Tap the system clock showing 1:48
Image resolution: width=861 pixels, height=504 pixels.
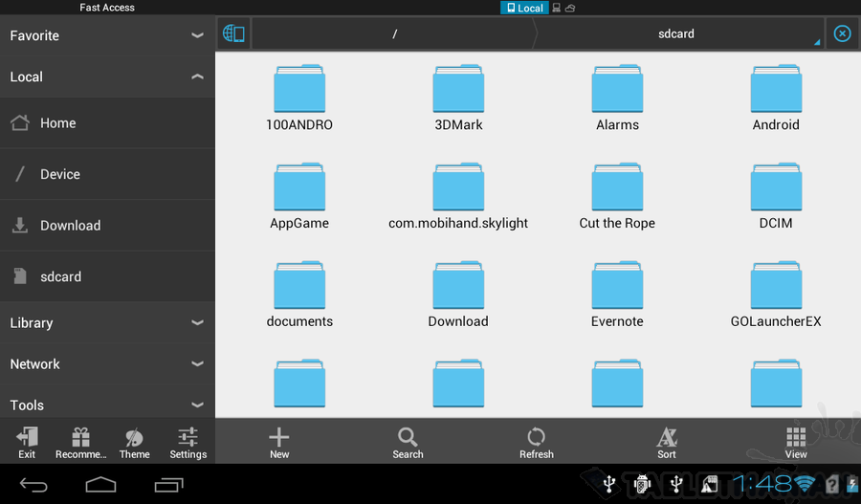pos(762,484)
